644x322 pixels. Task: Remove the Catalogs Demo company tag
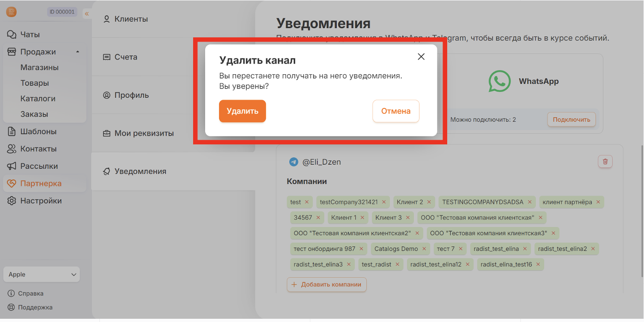[424, 249]
